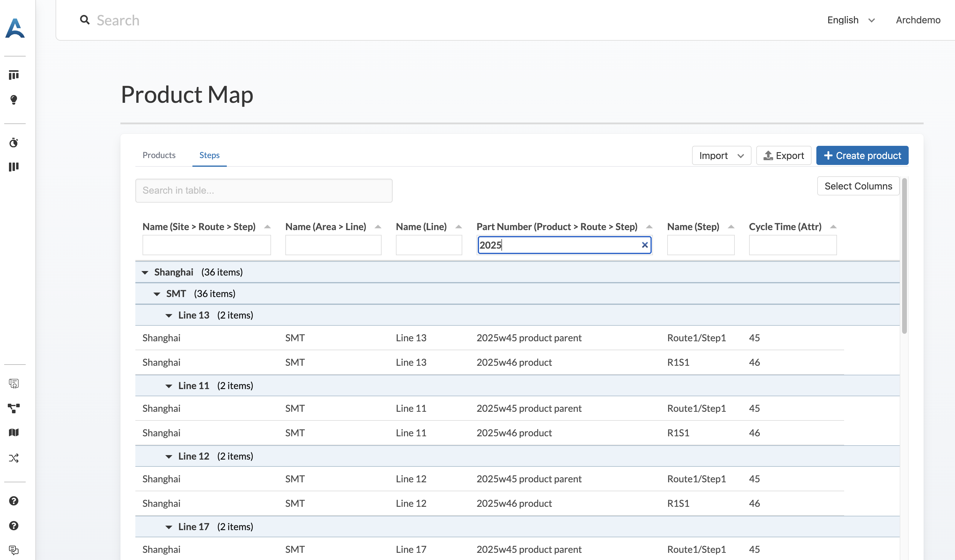Click the lightbulb icon in sidebar
The height and width of the screenshot is (560, 955).
(14, 100)
